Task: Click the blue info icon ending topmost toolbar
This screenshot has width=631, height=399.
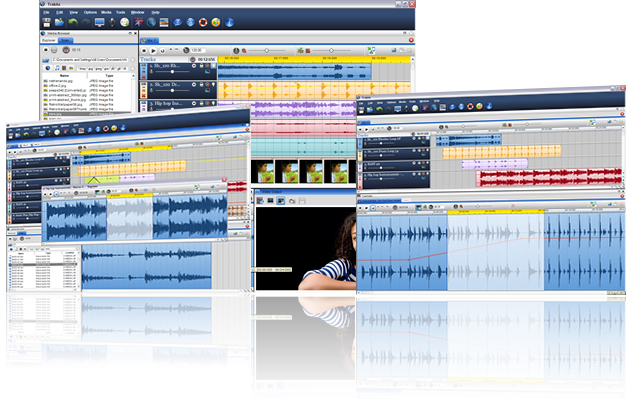Action: pyautogui.click(x=229, y=22)
